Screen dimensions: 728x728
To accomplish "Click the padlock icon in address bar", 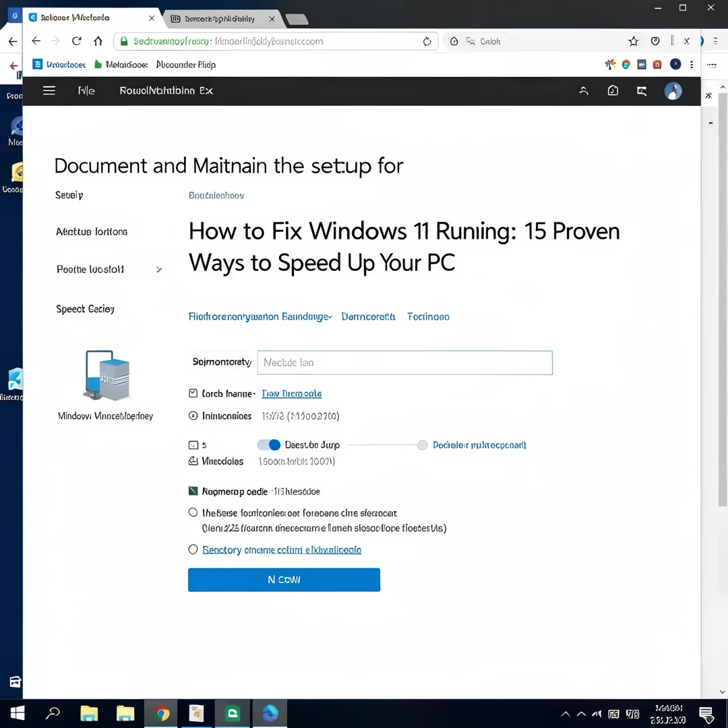I will click(x=124, y=41).
